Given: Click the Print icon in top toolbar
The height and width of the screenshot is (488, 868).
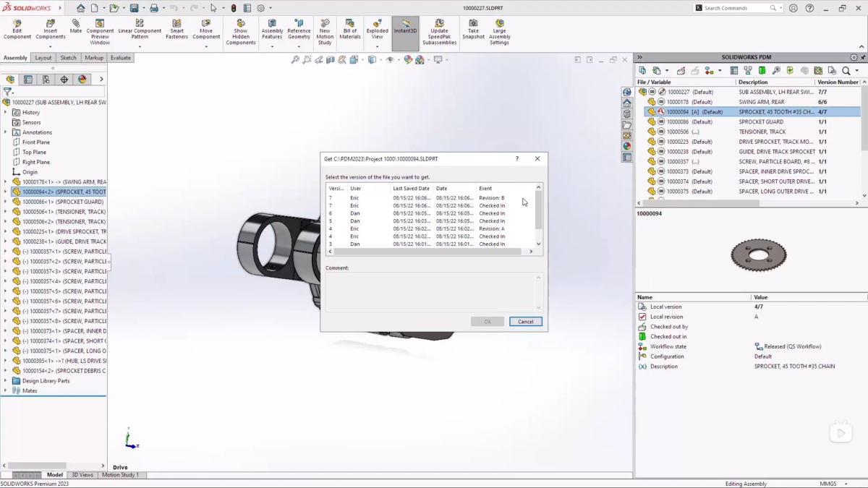Looking at the screenshot, I should coord(153,8).
